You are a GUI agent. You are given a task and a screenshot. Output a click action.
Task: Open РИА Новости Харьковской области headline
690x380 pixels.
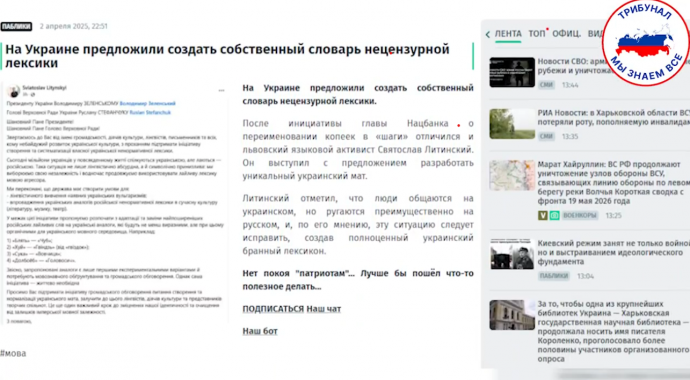[x=613, y=117]
